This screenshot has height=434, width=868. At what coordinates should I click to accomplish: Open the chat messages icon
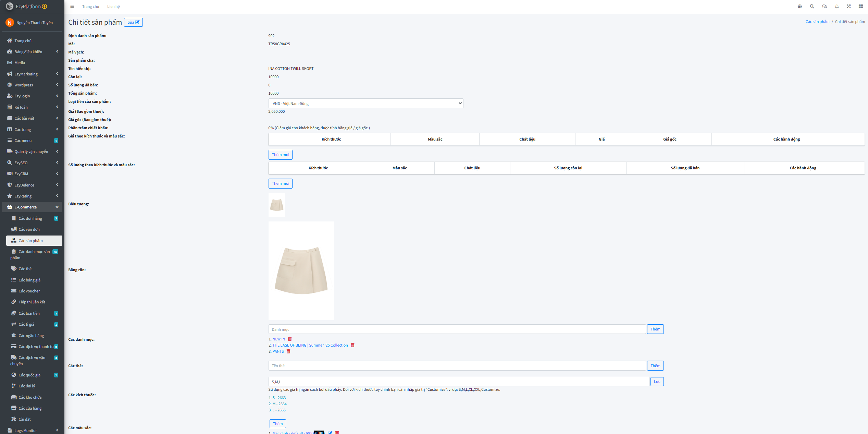pyautogui.click(x=824, y=7)
